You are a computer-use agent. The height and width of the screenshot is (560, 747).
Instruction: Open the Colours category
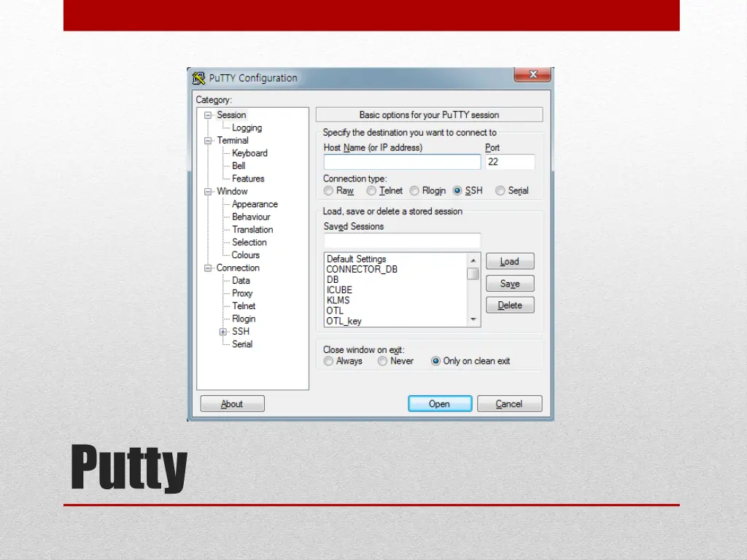click(x=245, y=255)
